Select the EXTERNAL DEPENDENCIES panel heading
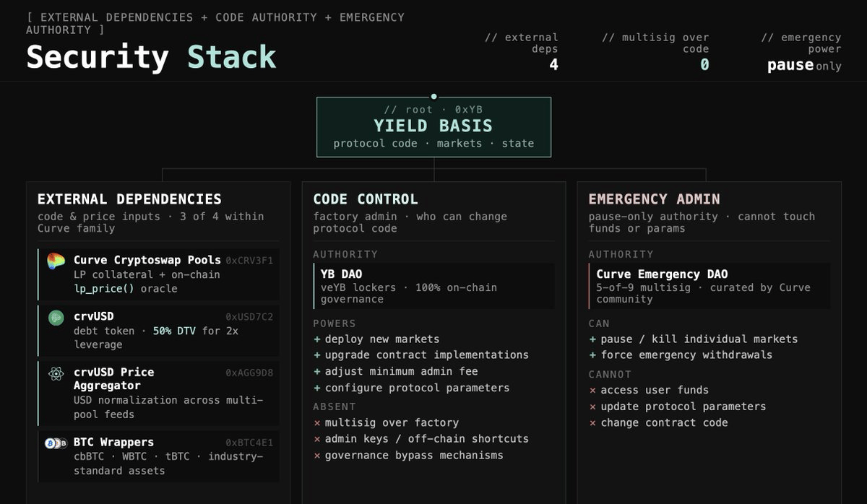867x504 pixels. (x=129, y=199)
